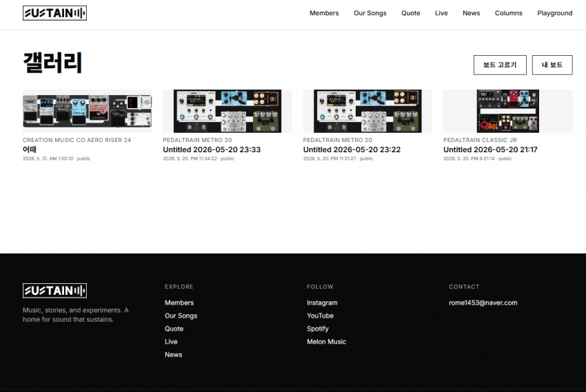This screenshot has height=392, width=586.
Task: Click the FOLLOW footer heading
Action: coord(320,287)
